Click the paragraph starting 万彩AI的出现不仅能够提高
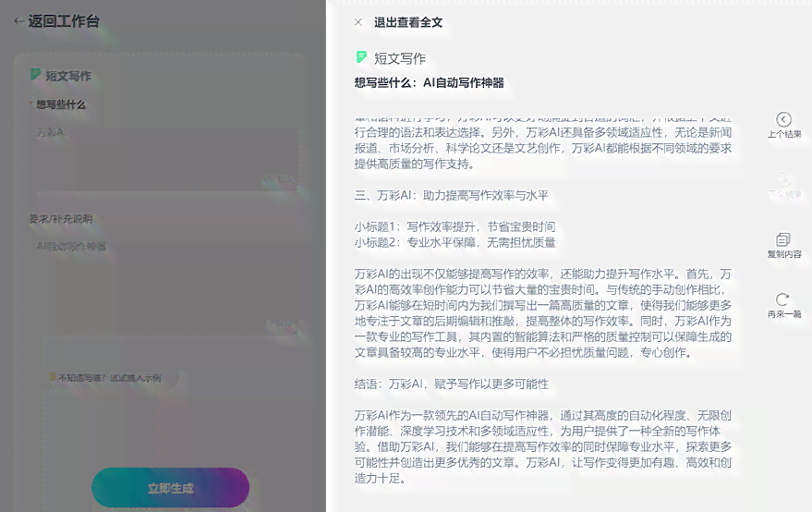 [x=542, y=313]
